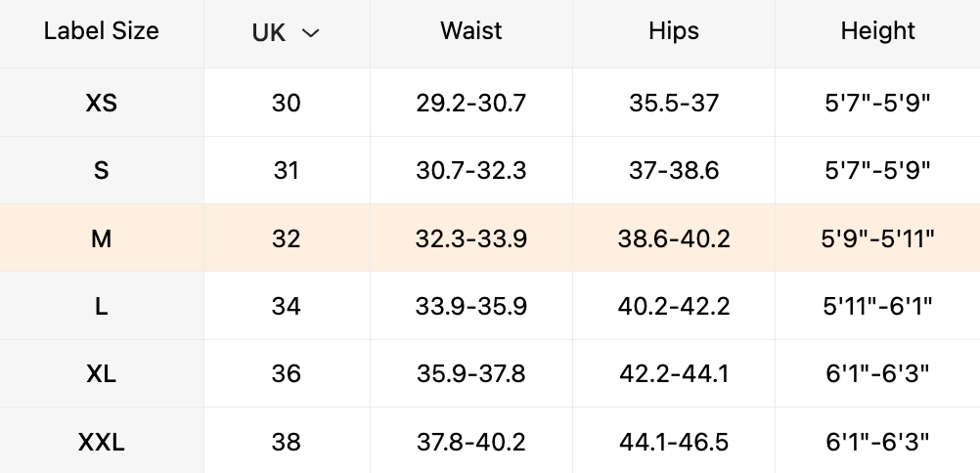Click the Waist column header

[471, 31]
